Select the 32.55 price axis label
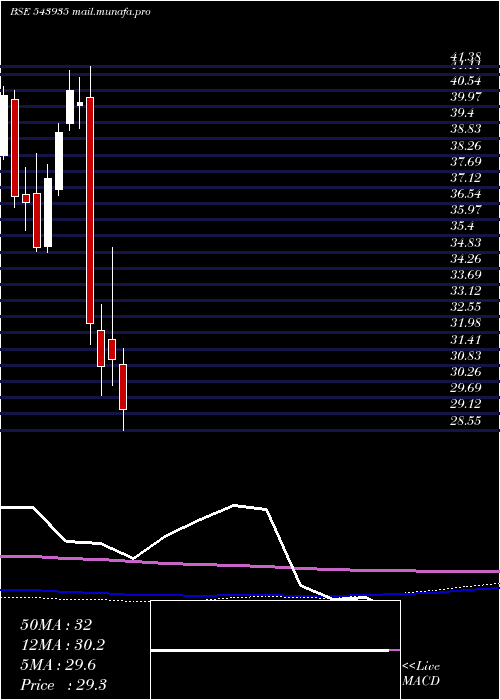This screenshot has height=700, width=500. coord(466,307)
